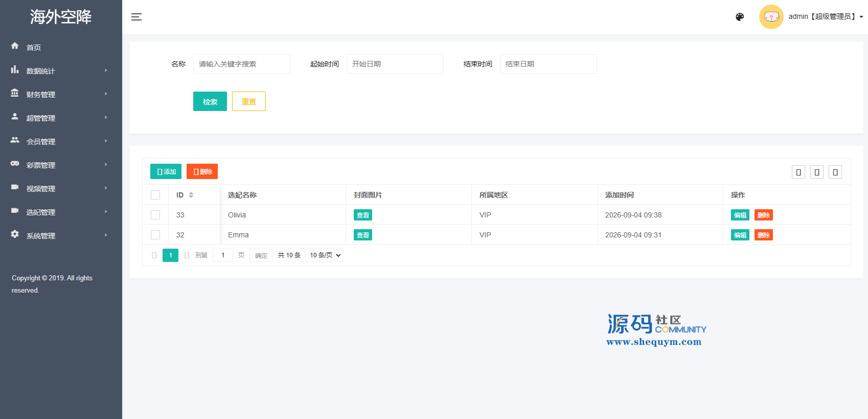Click the sidebar collapse hamburger icon
Image resolution: width=868 pixels, height=419 pixels.
136,17
